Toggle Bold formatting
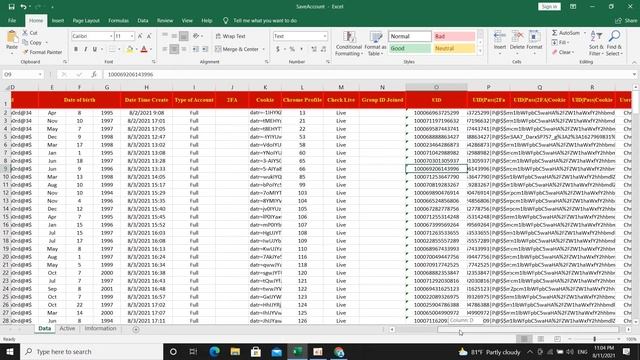Viewport: 640px width, 360px height. click(76, 49)
